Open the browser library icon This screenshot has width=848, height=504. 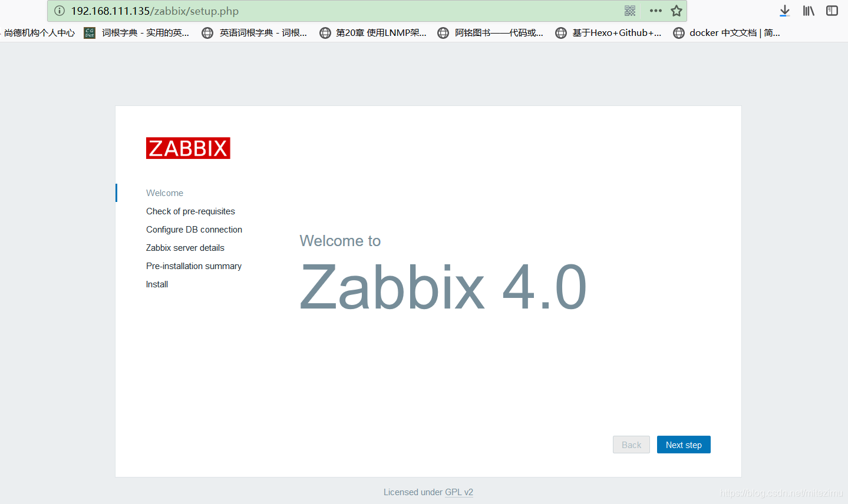[x=809, y=11]
